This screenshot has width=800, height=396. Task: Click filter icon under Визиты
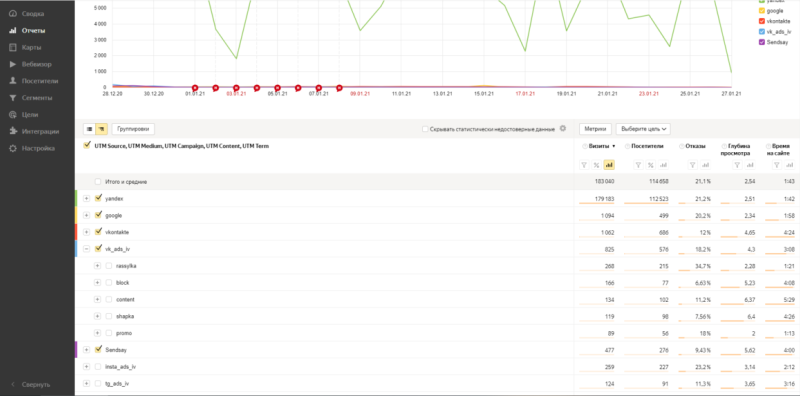tap(585, 165)
